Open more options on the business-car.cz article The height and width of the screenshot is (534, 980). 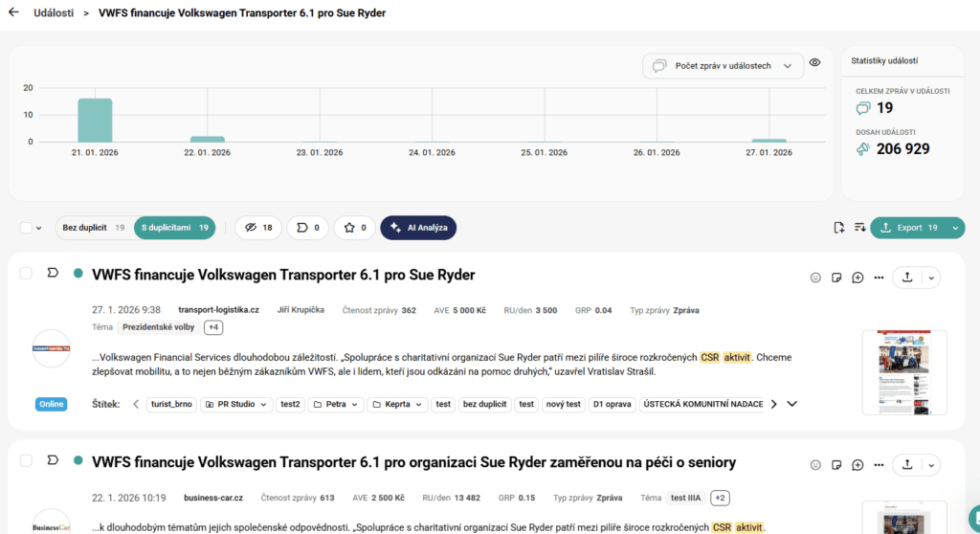(x=879, y=465)
